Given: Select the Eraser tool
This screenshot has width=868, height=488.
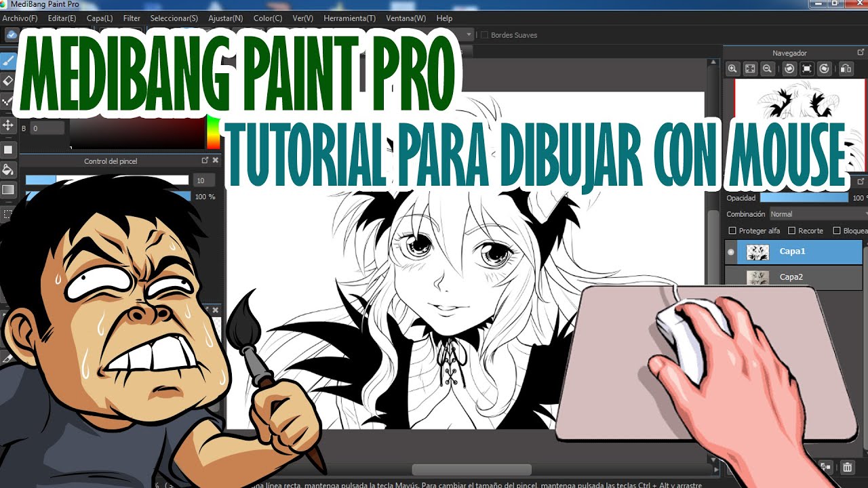Looking at the screenshot, I should [x=8, y=81].
